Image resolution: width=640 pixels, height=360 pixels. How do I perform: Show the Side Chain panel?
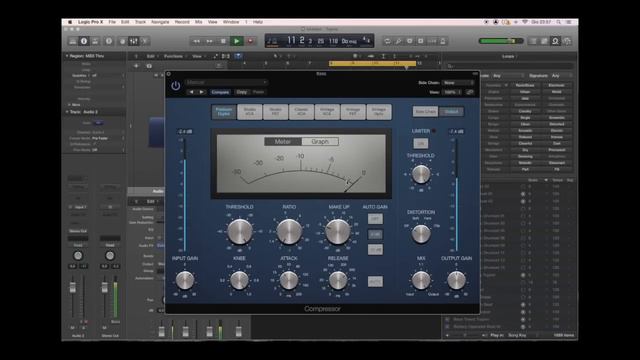[x=425, y=111]
